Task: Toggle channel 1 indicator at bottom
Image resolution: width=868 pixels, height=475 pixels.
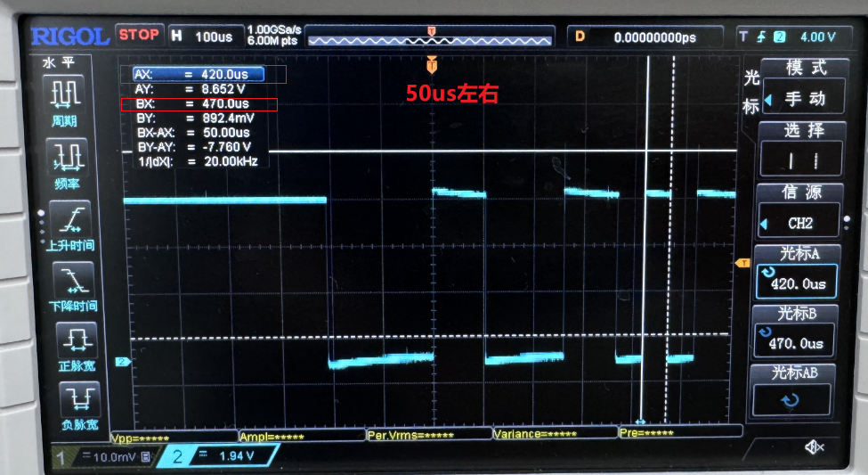Action: [x=103, y=457]
